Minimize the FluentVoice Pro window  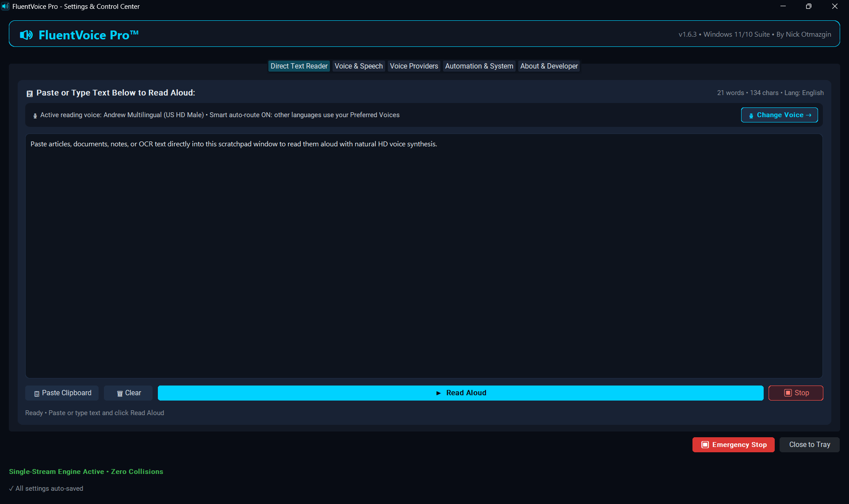[783, 6]
